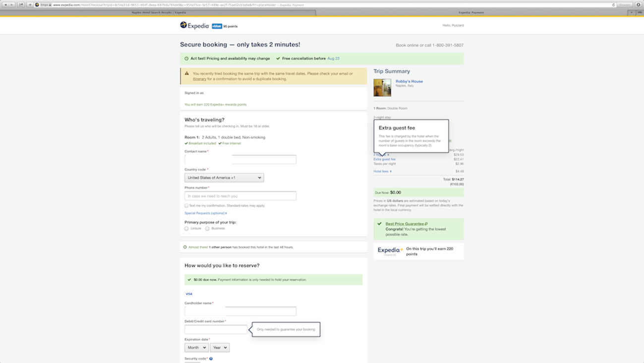Image resolution: width=644 pixels, height=363 pixels.
Task: Select Business as trip purpose
Action: point(207,229)
